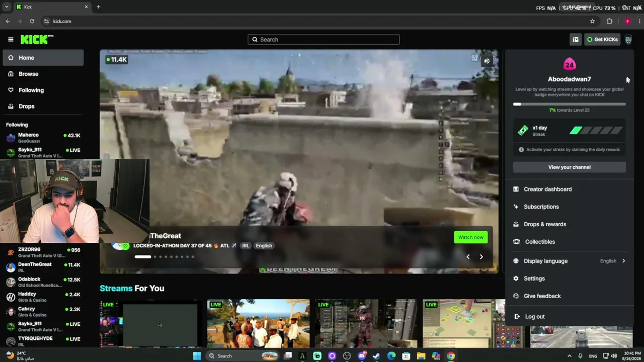Viewport: 644px width, 362px height.
Task: Open Microsoft Edge from the taskbar
Action: tap(391, 356)
